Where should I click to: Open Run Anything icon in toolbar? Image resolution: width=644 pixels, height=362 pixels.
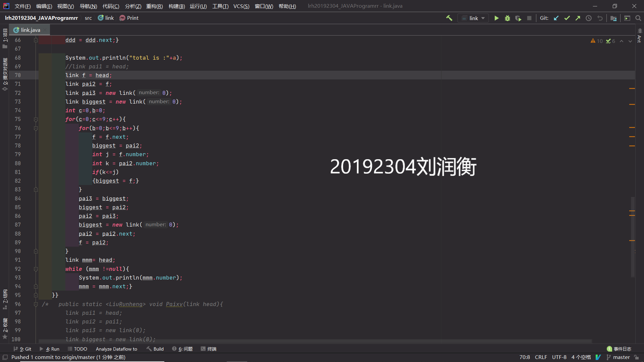[x=627, y=18]
